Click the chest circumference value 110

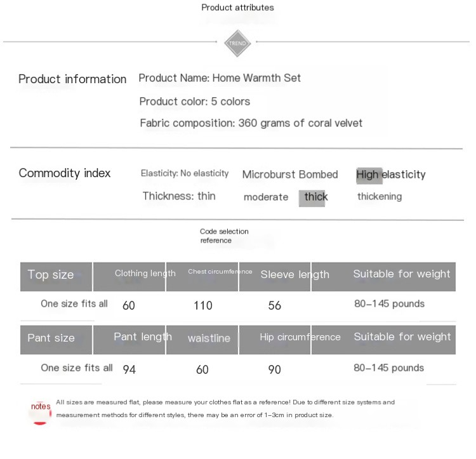click(203, 305)
